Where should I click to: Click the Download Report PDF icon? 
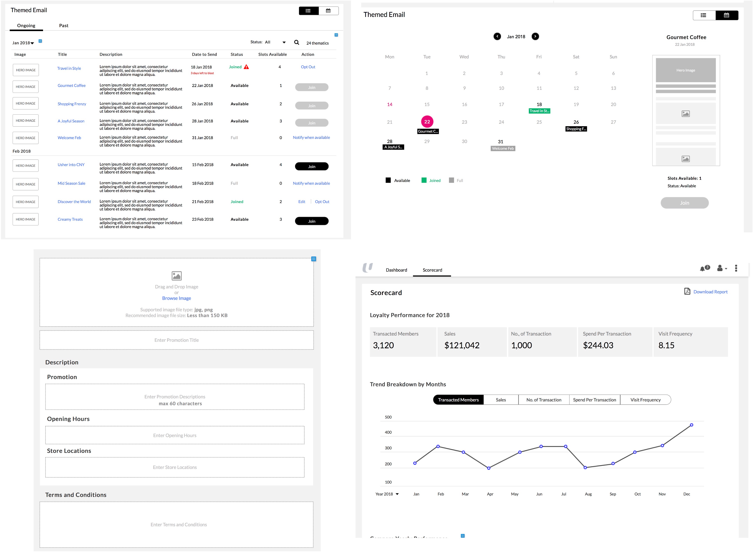click(687, 291)
